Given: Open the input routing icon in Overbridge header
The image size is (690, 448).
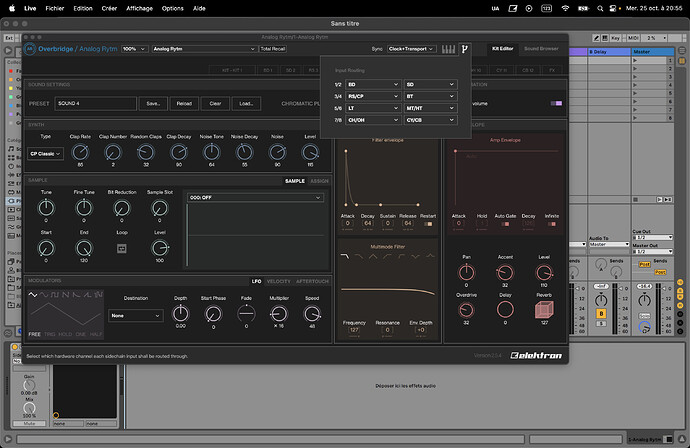Looking at the screenshot, I should tap(464, 48).
